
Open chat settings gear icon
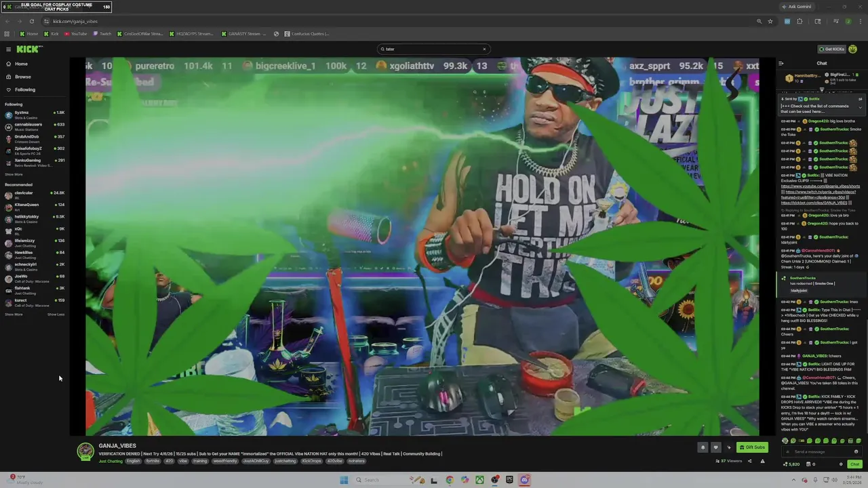point(841,464)
